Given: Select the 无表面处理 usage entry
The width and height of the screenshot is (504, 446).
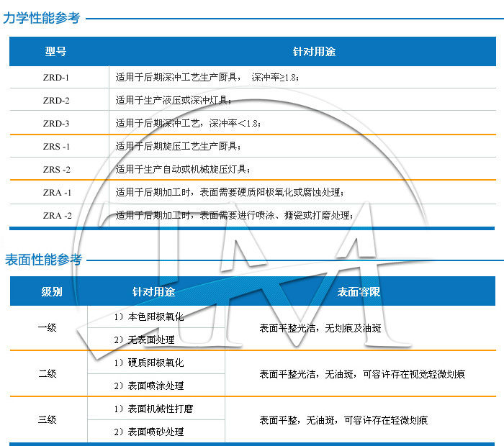Looking at the screenshot, I should click(x=145, y=340).
